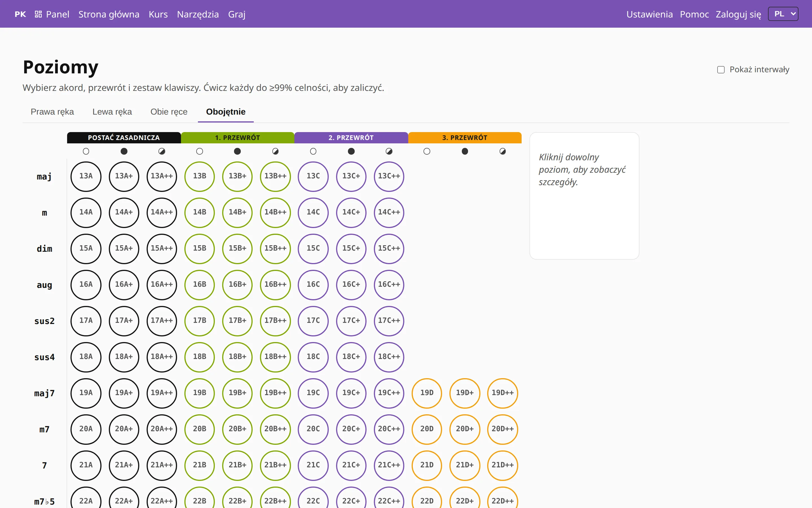Select level 20D++ circle
The height and width of the screenshot is (508, 812).
(x=503, y=429)
